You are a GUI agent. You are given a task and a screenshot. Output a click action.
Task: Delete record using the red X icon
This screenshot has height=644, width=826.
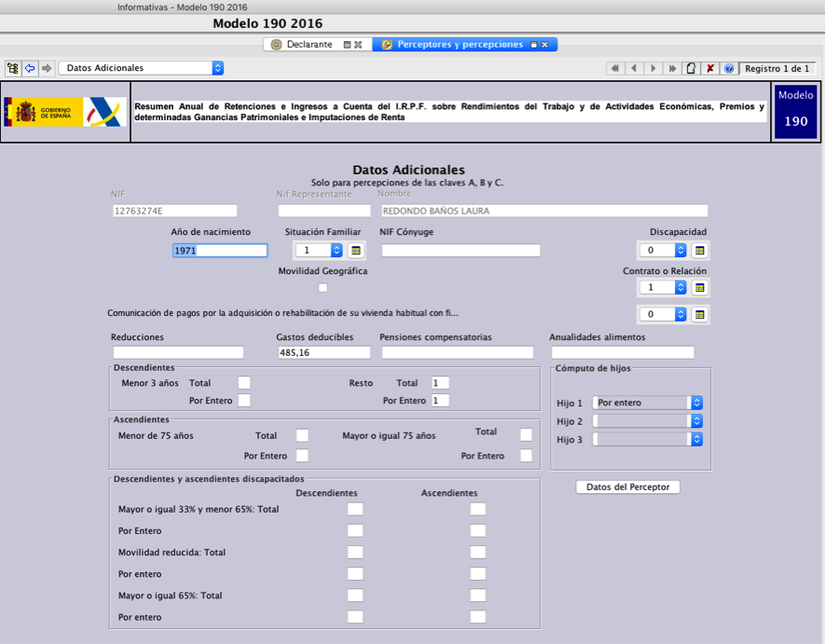pos(710,68)
